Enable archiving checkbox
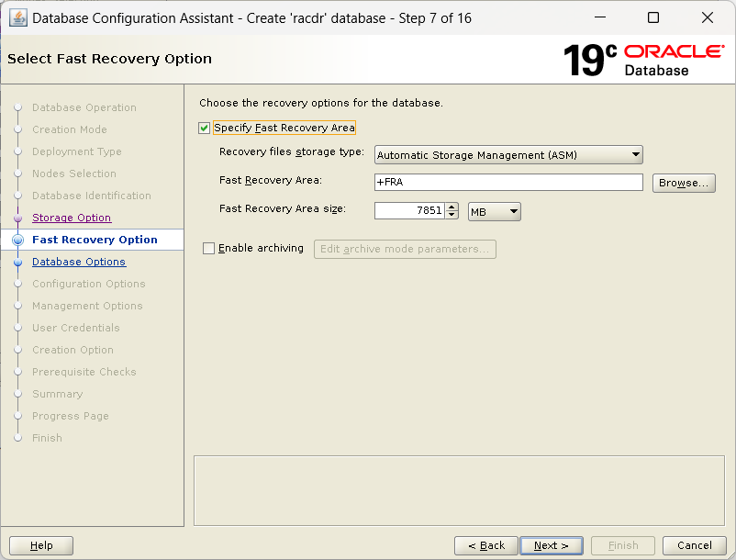 tap(208, 248)
